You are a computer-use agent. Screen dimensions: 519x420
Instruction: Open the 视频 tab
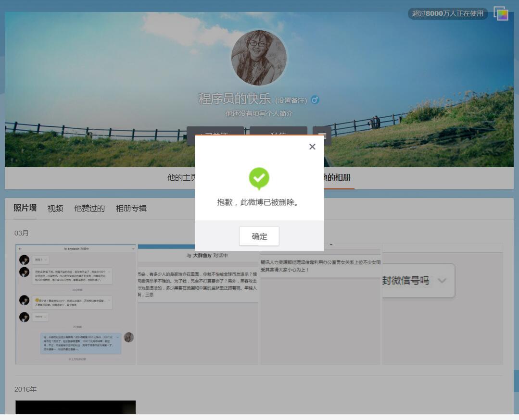point(54,208)
